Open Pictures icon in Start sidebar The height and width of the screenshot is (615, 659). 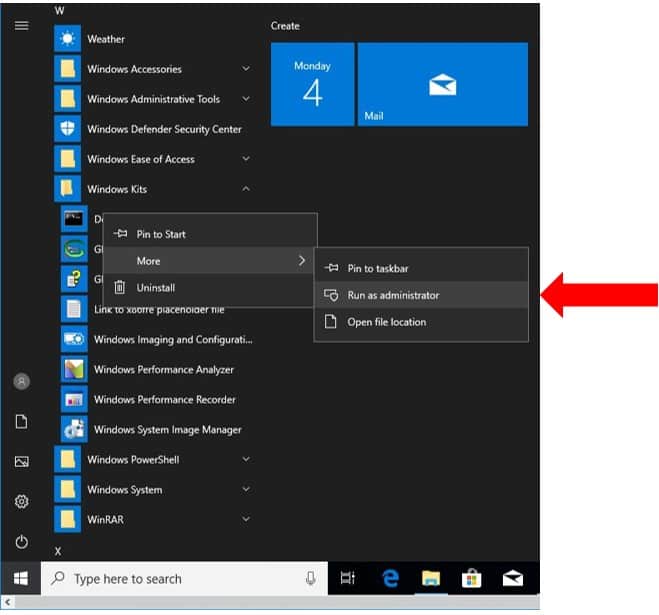(21, 462)
